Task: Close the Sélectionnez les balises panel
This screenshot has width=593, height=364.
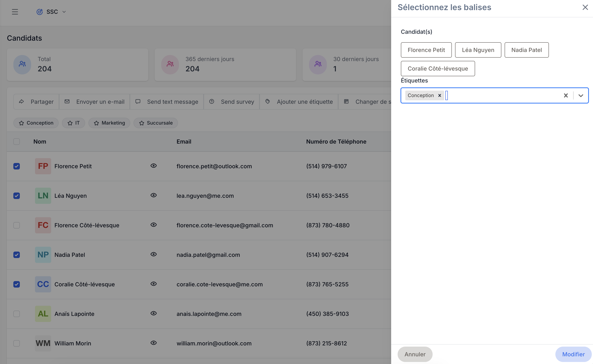Action: pos(585,7)
